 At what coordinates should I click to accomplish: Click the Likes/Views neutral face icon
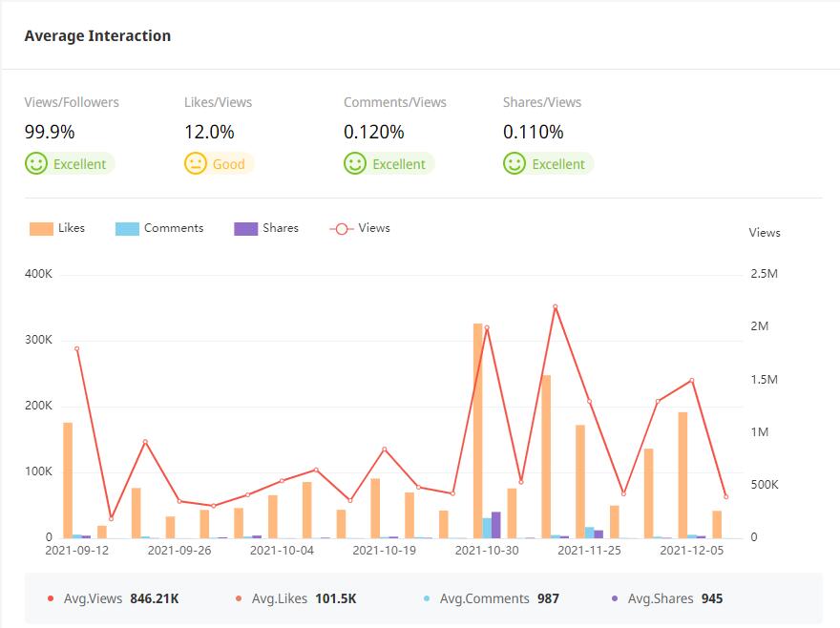tap(196, 163)
